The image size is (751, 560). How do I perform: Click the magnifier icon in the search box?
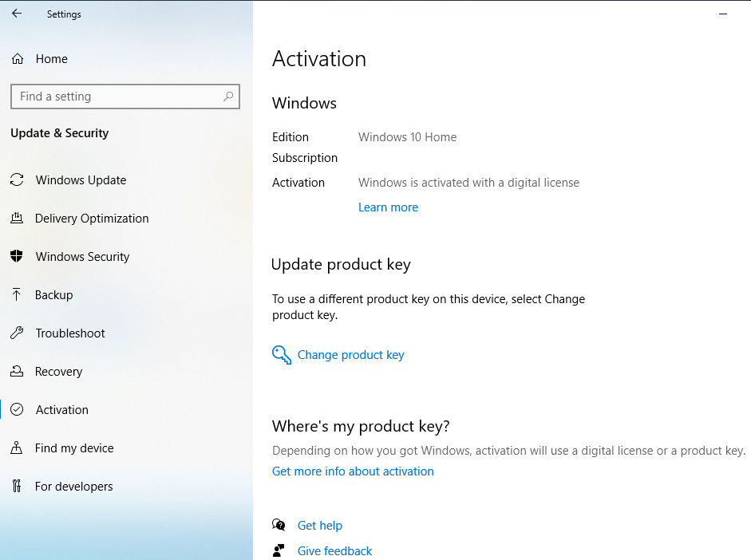pos(228,97)
